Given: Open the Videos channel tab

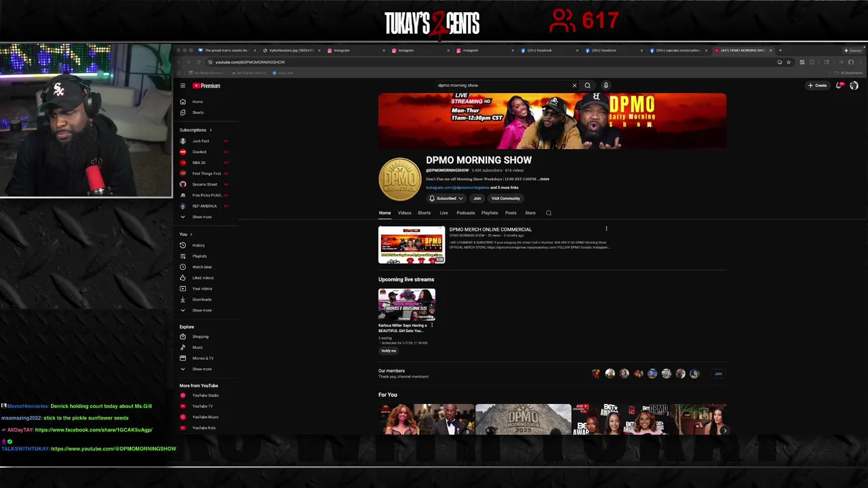Looking at the screenshot, I should (x=404, y=213).
